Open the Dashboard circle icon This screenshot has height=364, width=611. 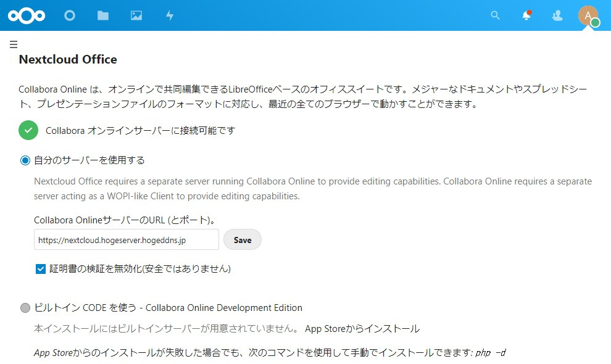pos(70,15)
